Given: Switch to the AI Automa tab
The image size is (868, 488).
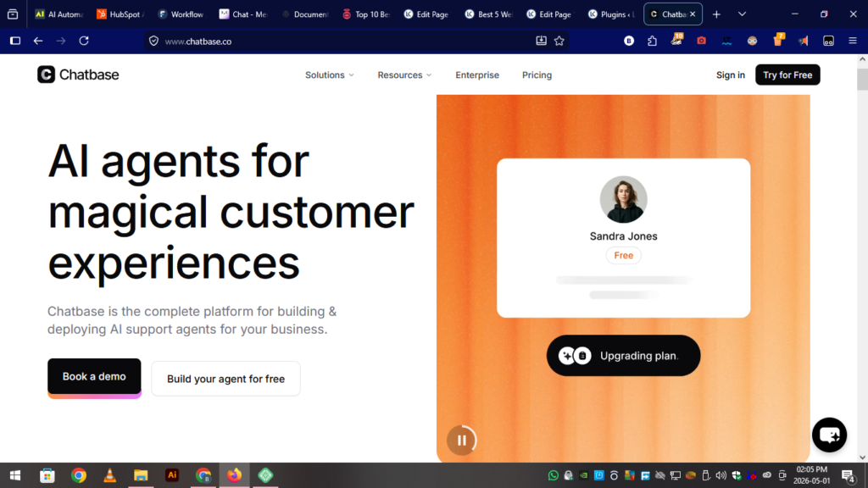Looking at the screenshot, I should (58, 14).
